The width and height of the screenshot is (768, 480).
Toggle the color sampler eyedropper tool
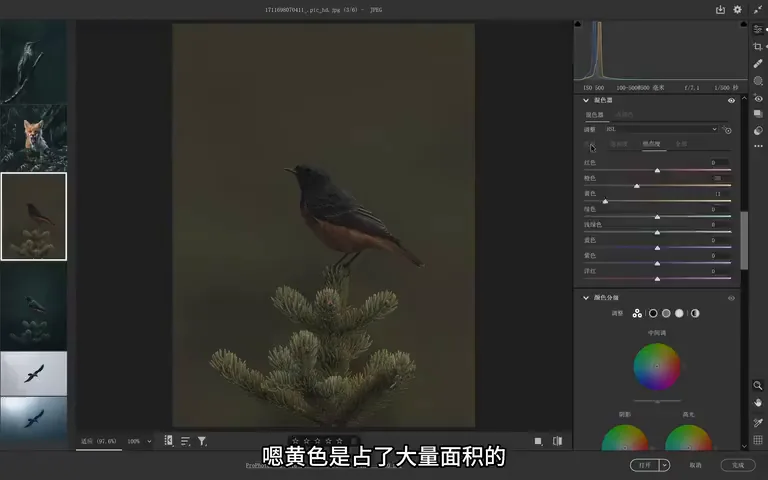click(x=758, y=422)
